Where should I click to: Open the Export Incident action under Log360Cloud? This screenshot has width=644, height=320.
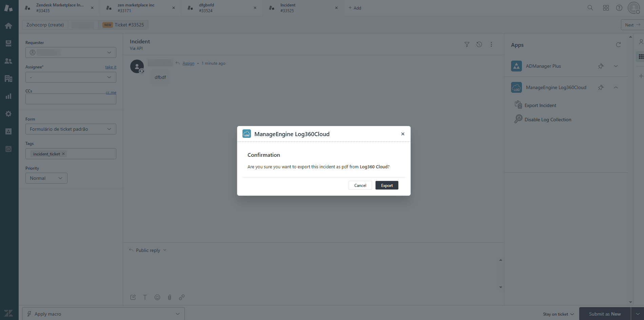point(540,105)
